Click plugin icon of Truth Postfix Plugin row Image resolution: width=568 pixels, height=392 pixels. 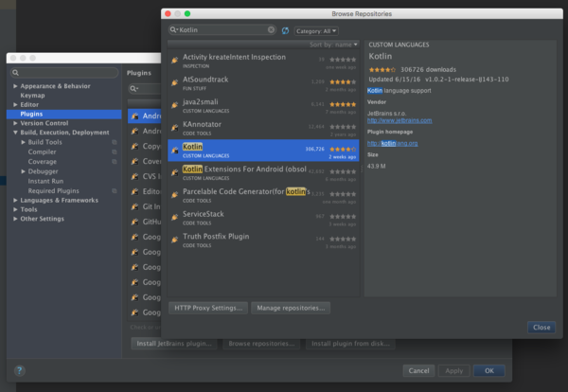174,240
